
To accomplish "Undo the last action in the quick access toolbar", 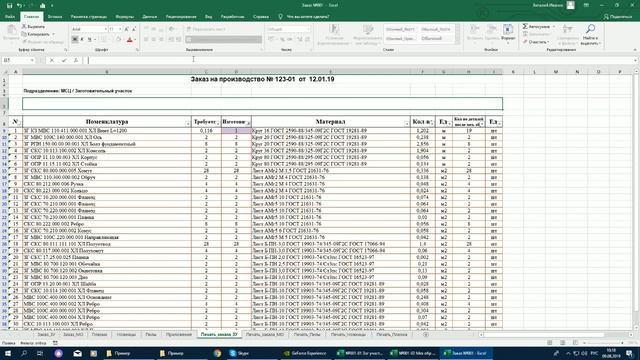I will tap(19, 5).
